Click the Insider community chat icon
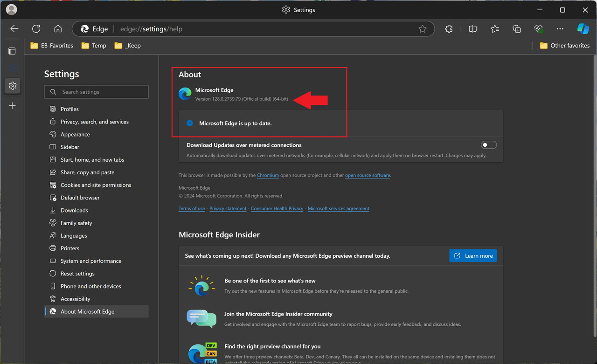This screenshot has height=364, width=597. coord(201,319)
